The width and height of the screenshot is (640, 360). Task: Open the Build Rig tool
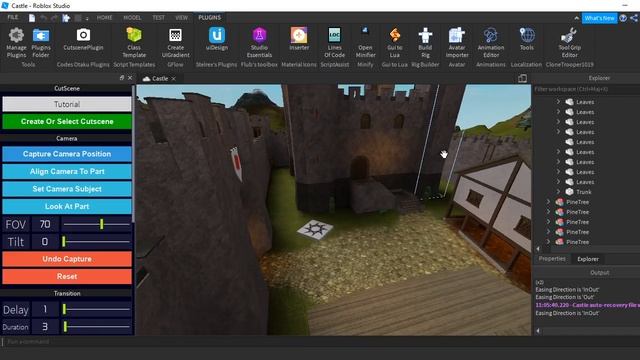tap(425, 43)
